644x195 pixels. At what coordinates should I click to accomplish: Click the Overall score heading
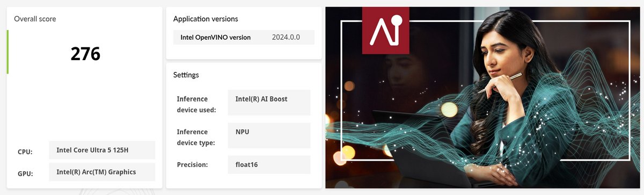35,19
